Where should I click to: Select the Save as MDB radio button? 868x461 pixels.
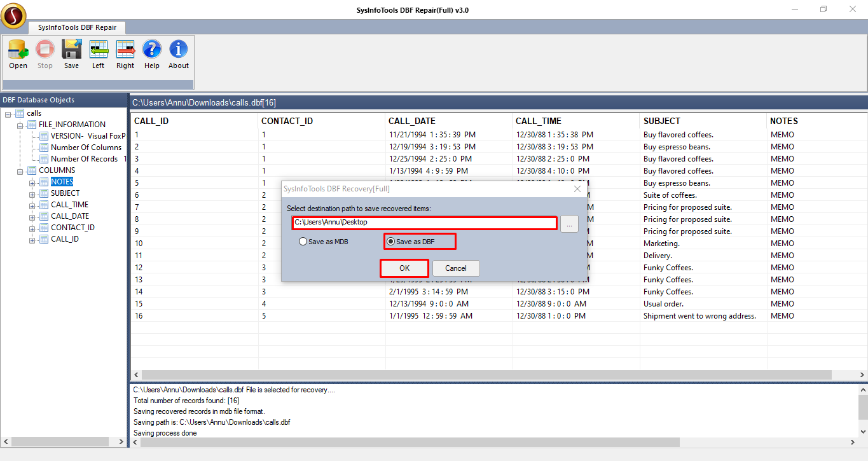[303, 242]
